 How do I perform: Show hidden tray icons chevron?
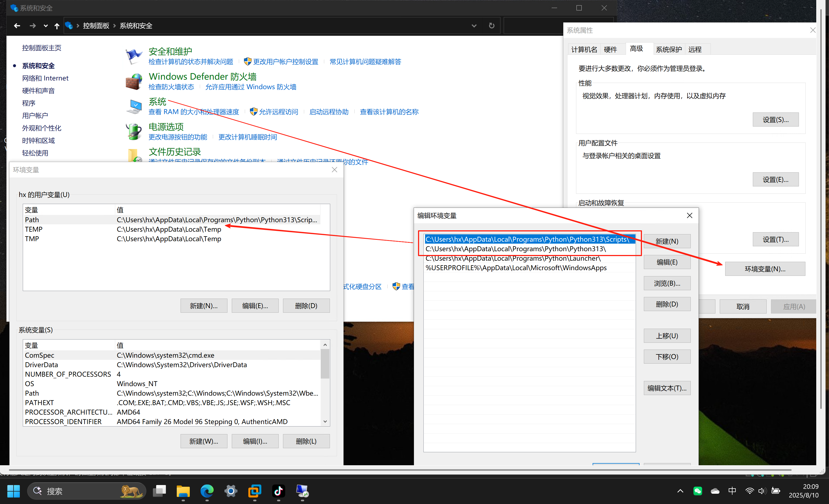click(x=680, y=491)
